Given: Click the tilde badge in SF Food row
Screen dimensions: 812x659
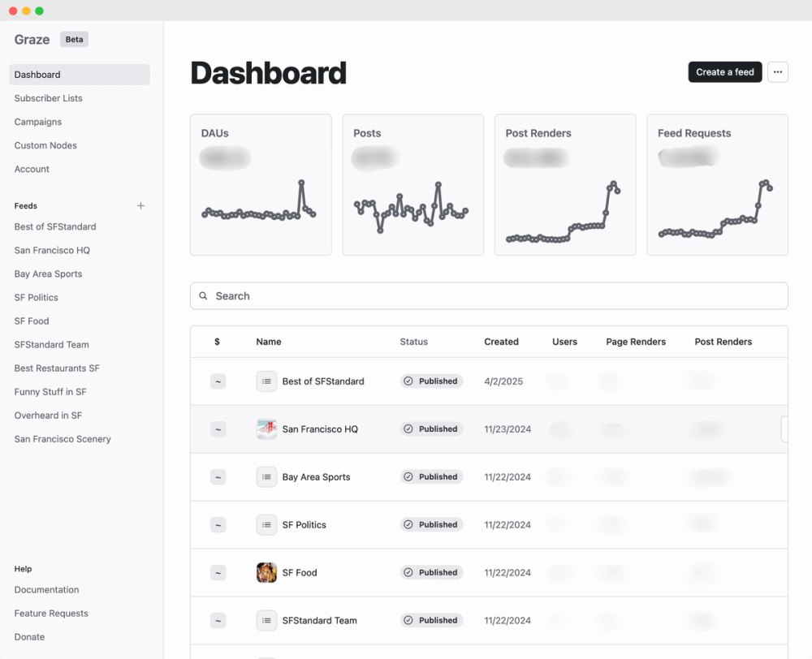Looking at the screenshot, I should coord(218,572).
